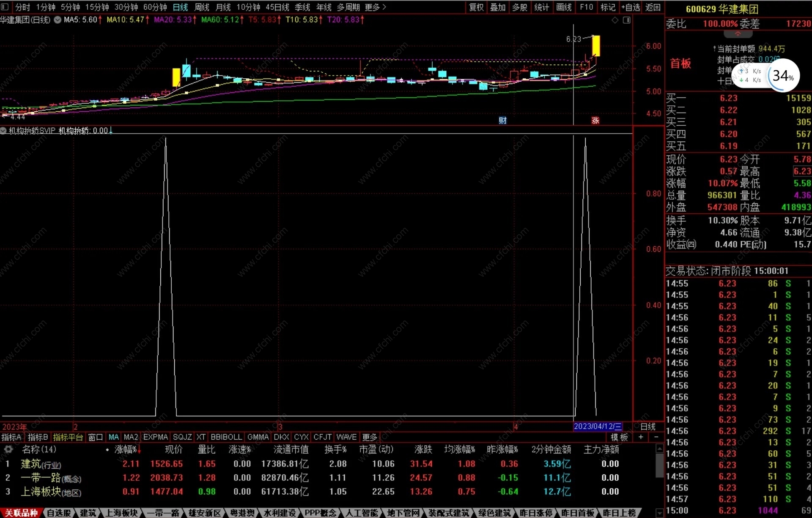Click the plus icon beside 模板
Image resolution: width=812 pixels, height=518 pixels.
(x=641, y=437)
